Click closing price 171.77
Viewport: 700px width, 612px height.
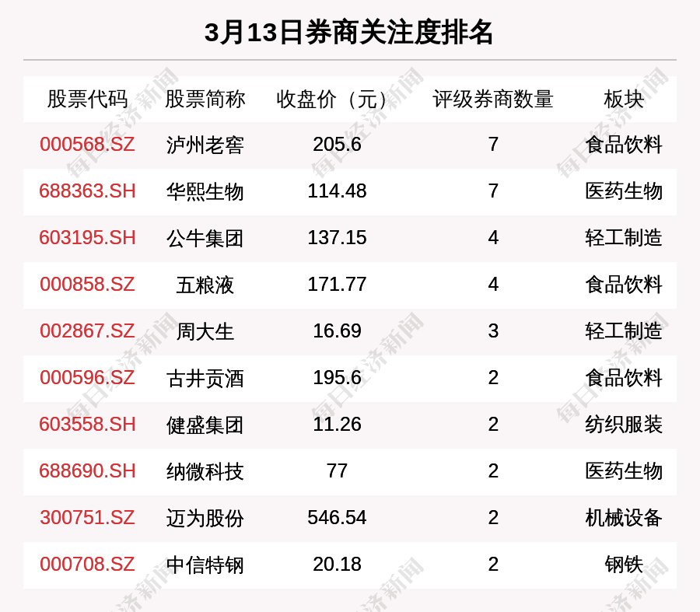337,285
